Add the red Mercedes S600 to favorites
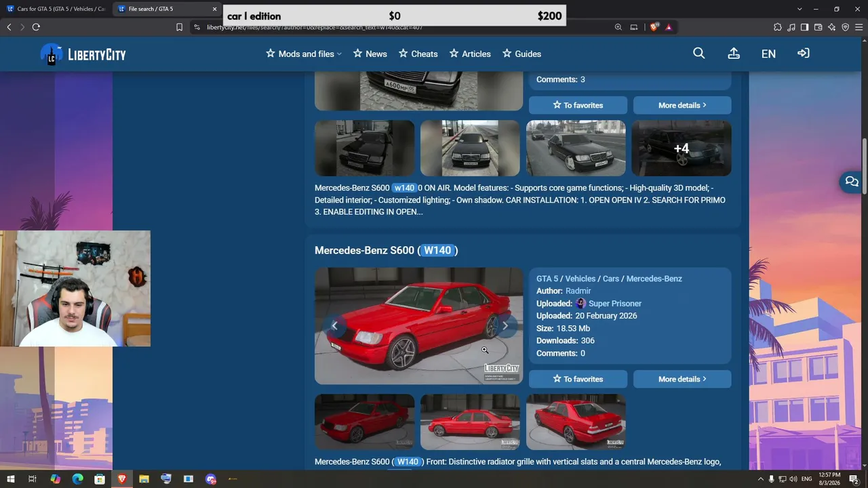 click(578, 379)
